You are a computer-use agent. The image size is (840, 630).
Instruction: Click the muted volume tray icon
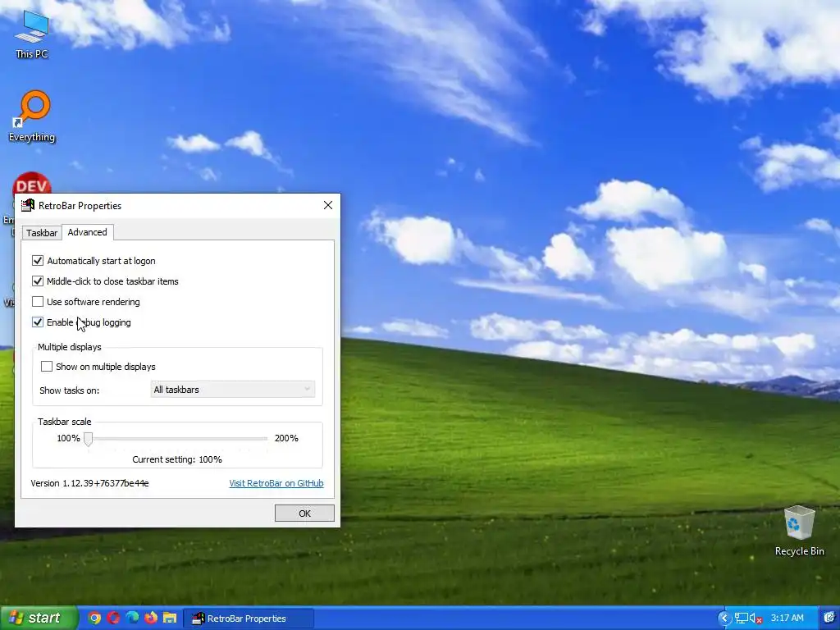756,619
